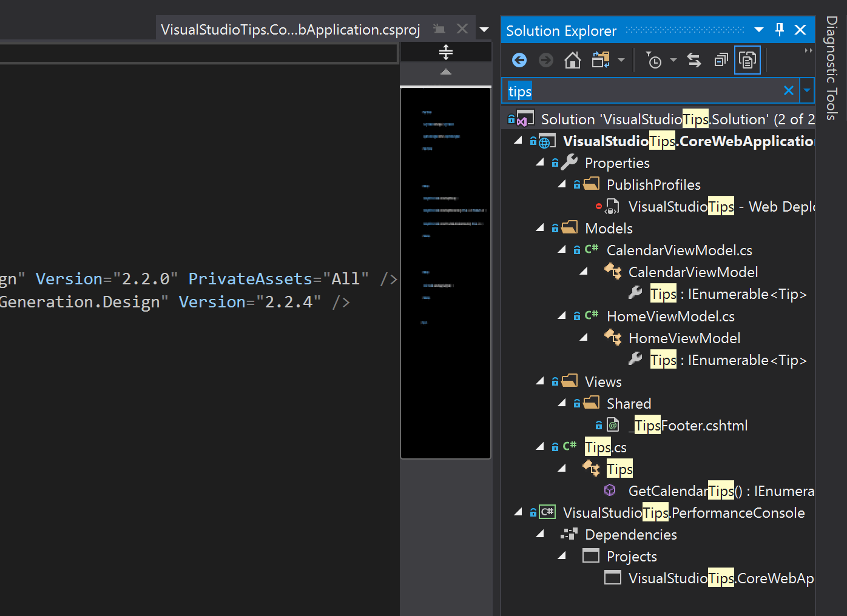
Task: Collapse the Views folder
Action: coord(539,381)
